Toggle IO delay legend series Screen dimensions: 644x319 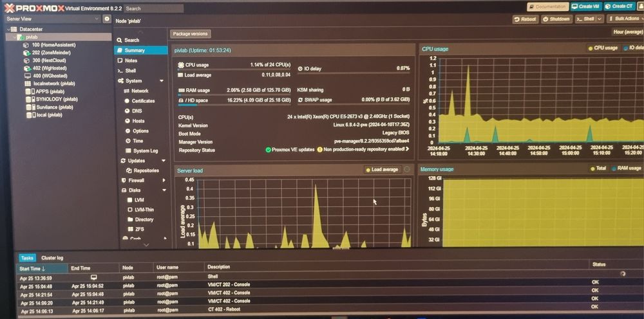click(633, 48)
